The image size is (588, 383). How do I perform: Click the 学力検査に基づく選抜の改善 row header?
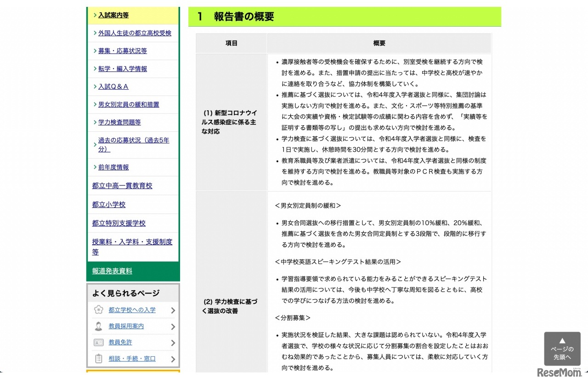(232, 306)
